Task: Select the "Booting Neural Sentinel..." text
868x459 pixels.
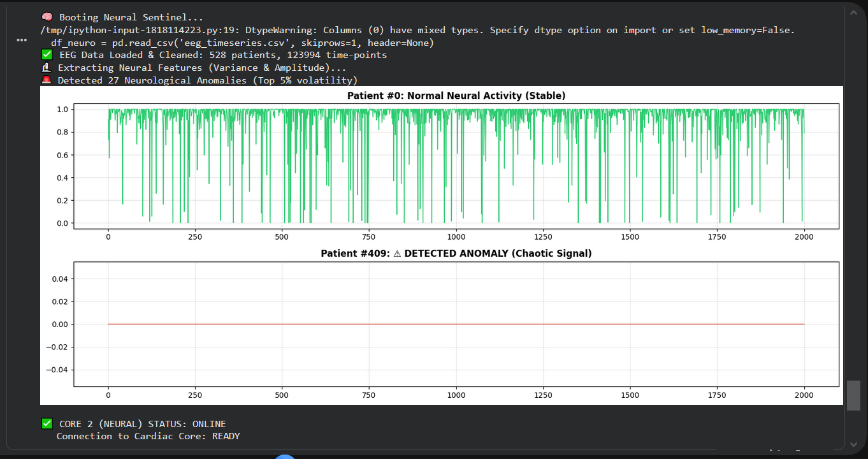Action: coord(131,17)
